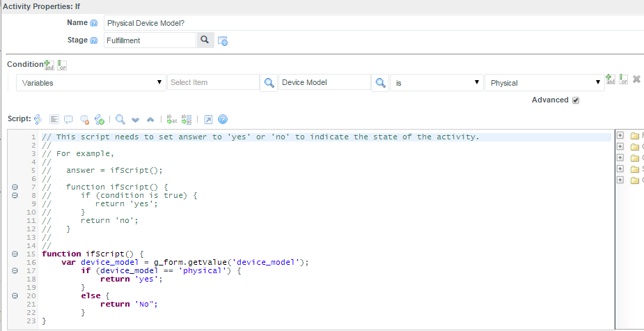644x331 pixels.
Task: Delete the condition row with X
Action: [x=636, y=79]
